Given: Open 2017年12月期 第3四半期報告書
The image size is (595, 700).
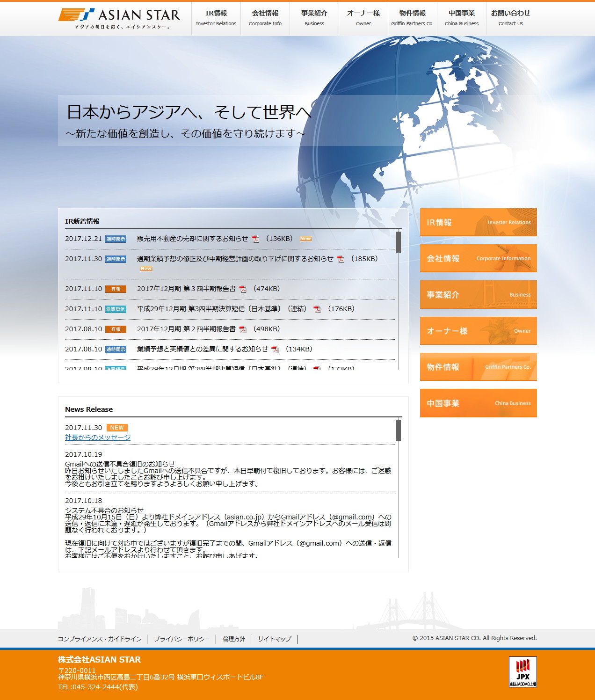Looking at the screenshot, I should (186, 289).
